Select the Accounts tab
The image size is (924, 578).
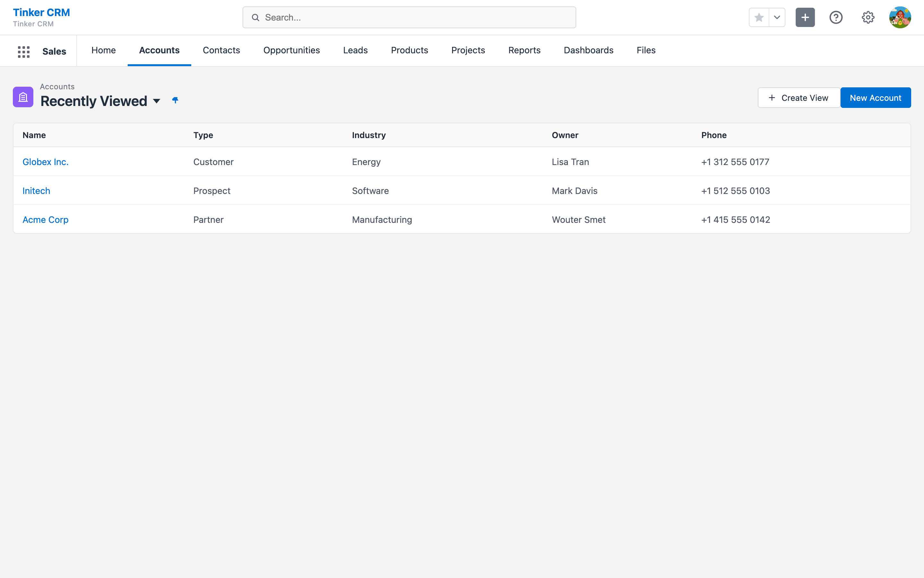point(159,50)
